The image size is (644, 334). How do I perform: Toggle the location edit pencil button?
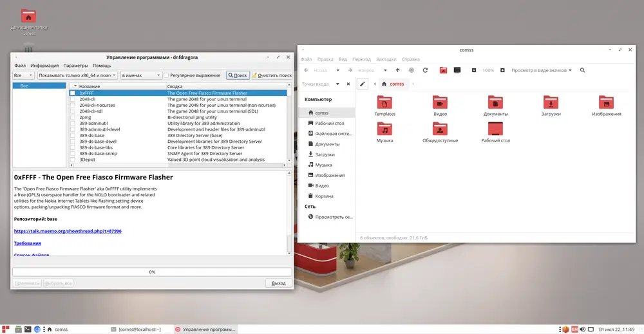(x=362, y=84)
